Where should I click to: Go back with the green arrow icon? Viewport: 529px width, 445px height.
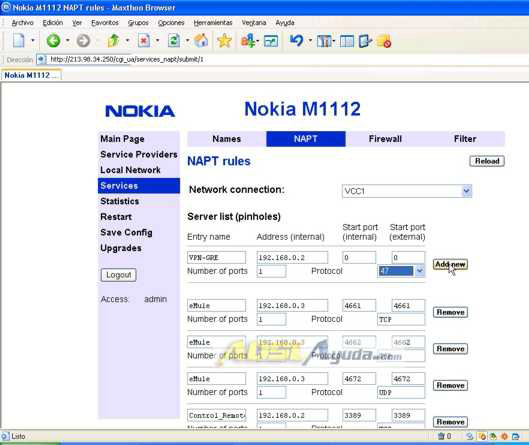click(53, 41)
